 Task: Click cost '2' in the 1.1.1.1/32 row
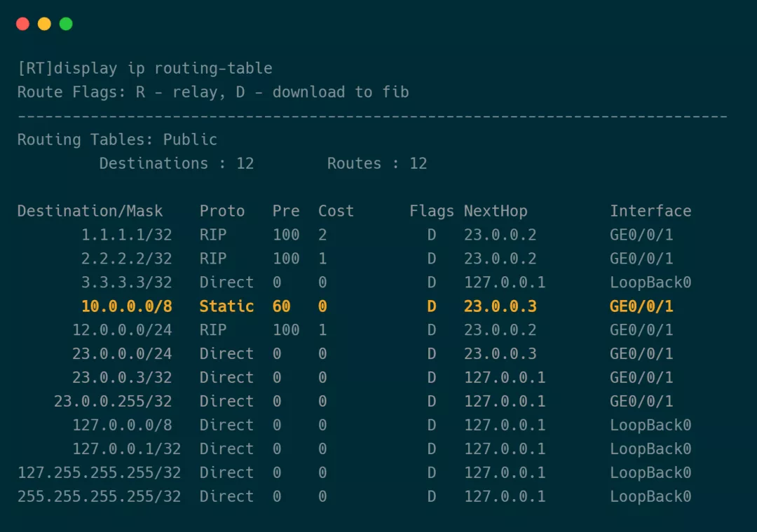[x=322, y=235]
